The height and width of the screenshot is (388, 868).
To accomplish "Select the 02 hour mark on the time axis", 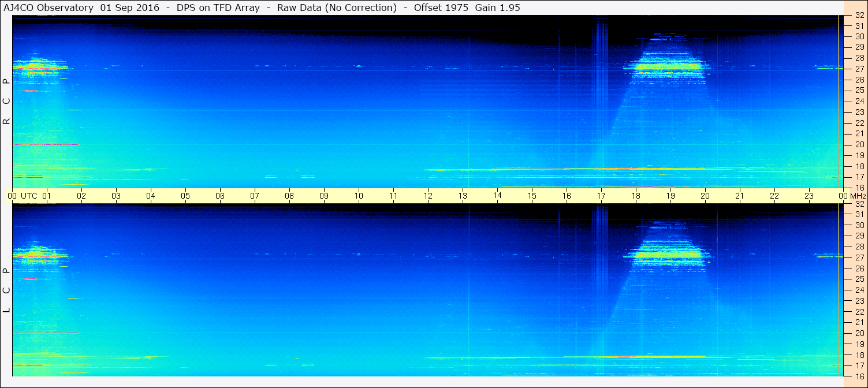I will coord(81,196).
